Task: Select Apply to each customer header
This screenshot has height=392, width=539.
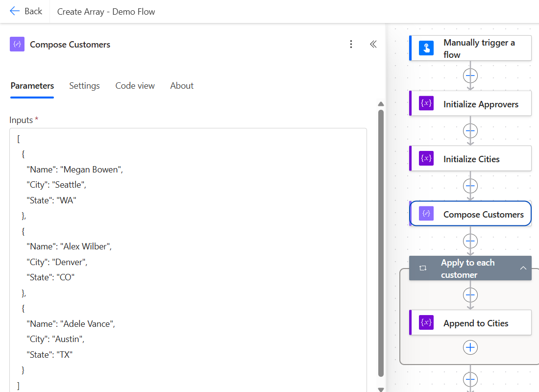Action: [470, 268]
